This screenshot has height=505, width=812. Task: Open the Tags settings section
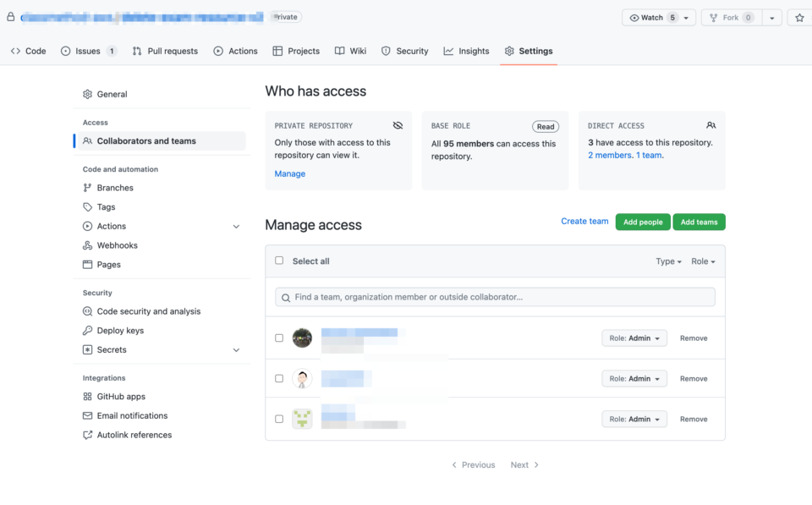tap(106, 206)
